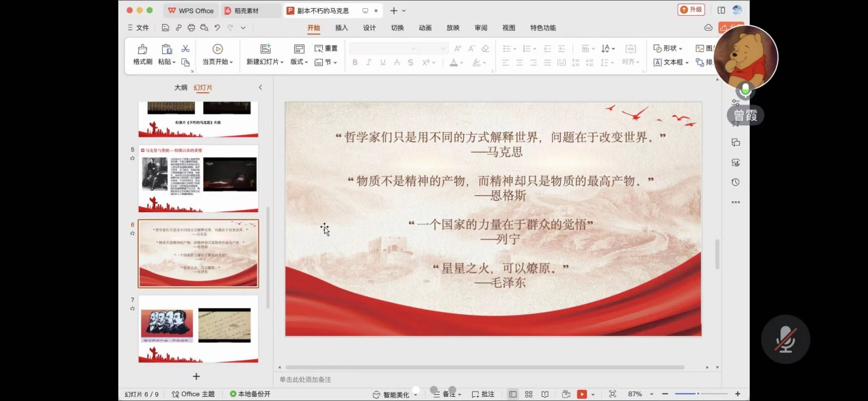Click the Reset (重置) button

pyautogui.click(x=326, y=49)
